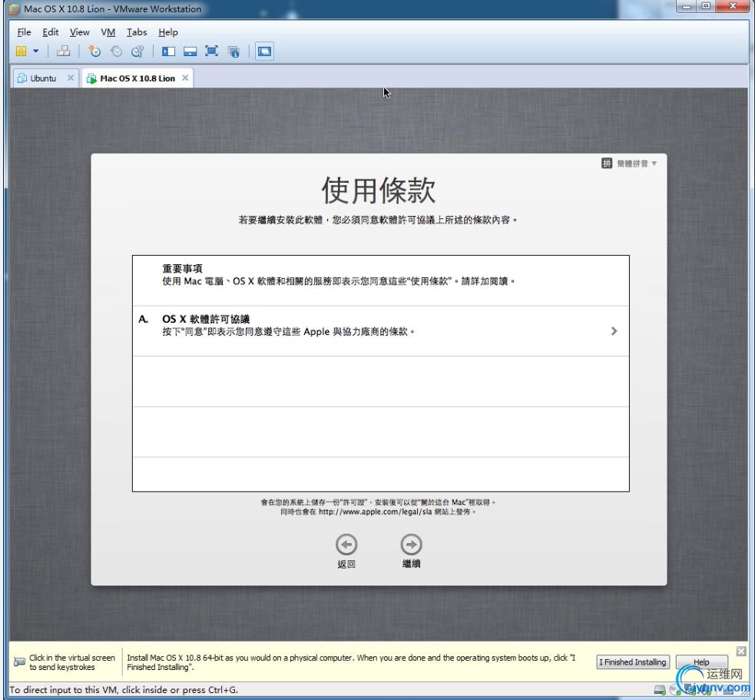
Task: Open the power options dropdown arrow
Action: click(35, 51)
